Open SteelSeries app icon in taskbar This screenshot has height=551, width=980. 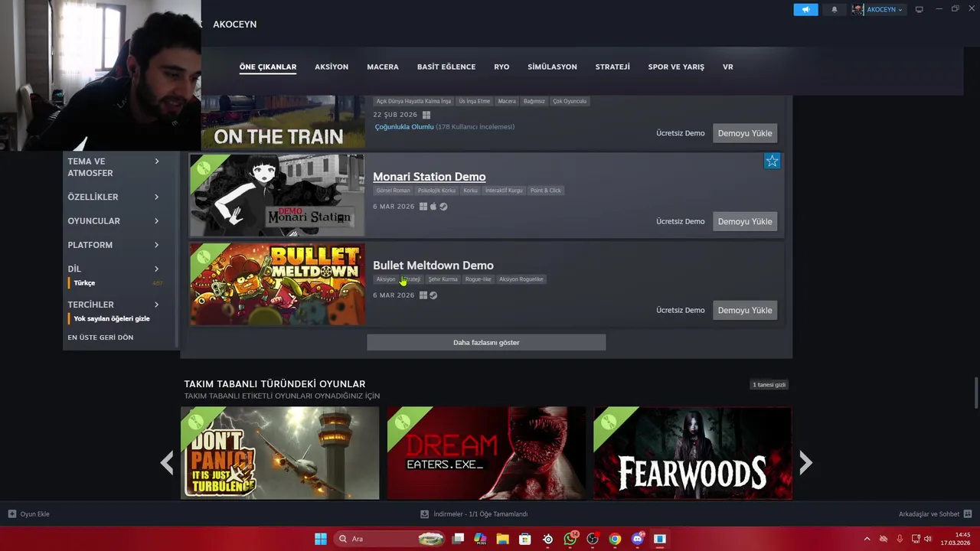[x=547, y=539]
